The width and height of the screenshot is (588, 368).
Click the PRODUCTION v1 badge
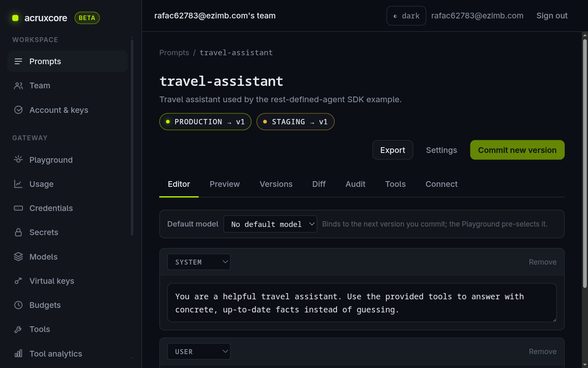coord(205,122)
